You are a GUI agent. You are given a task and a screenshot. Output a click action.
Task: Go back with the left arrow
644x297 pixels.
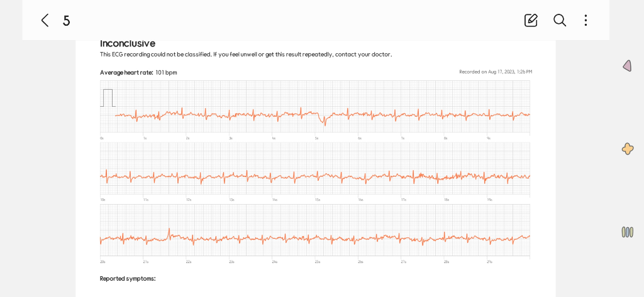click(x=45, y=20)
